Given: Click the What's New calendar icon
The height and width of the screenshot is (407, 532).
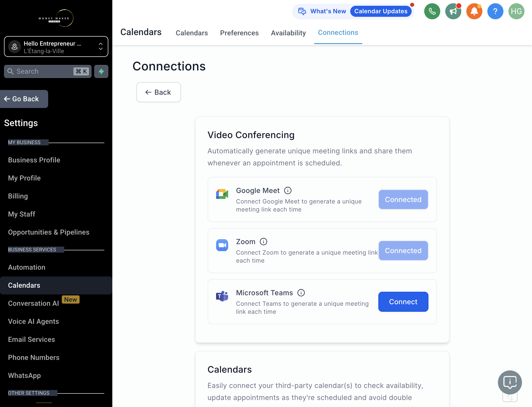Looking at the screenshot, I should [x=302, y=11].
